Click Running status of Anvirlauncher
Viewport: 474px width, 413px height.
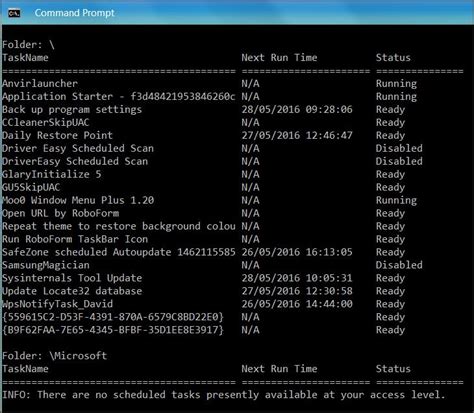coord(396,84)
